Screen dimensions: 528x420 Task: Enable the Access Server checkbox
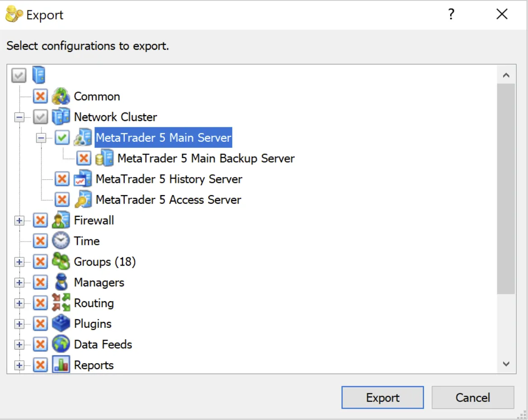pos(62,200)
